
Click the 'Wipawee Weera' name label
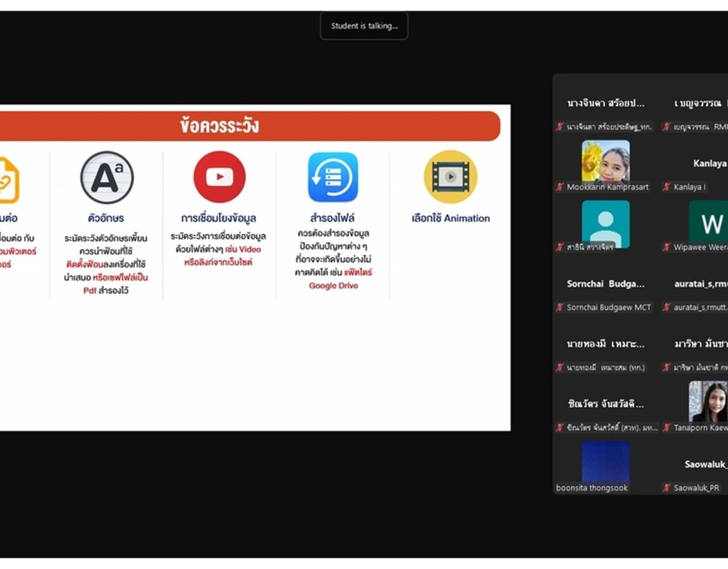tap(700, 248)
